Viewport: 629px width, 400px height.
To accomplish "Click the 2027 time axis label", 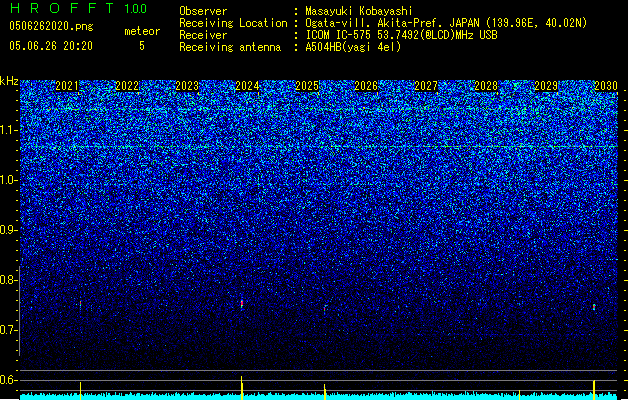I will (426, 86).
